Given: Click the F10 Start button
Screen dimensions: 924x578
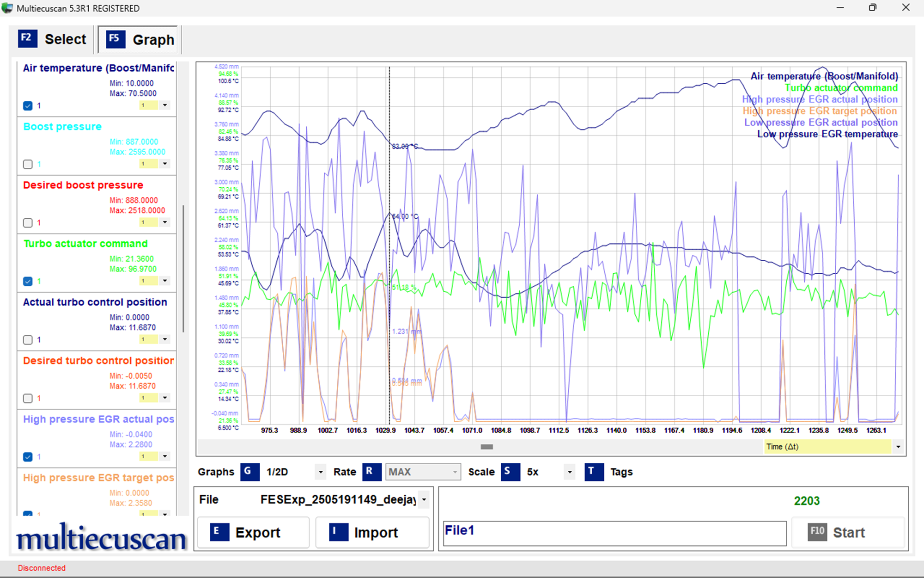Looking at the screenshot, I should coord(848,532).
